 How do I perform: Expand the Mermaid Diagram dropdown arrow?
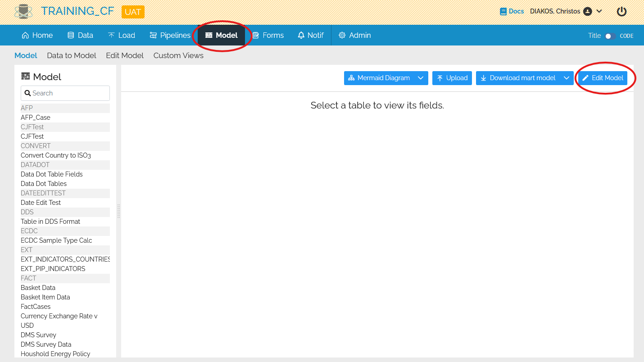[421, 78]
